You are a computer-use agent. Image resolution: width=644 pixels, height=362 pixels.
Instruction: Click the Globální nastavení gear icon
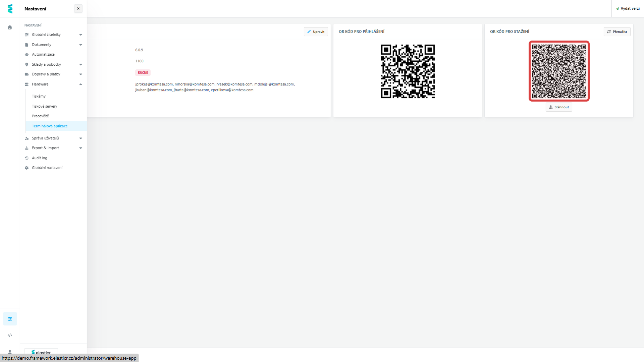pyautogui.click(x=26, y=168)
